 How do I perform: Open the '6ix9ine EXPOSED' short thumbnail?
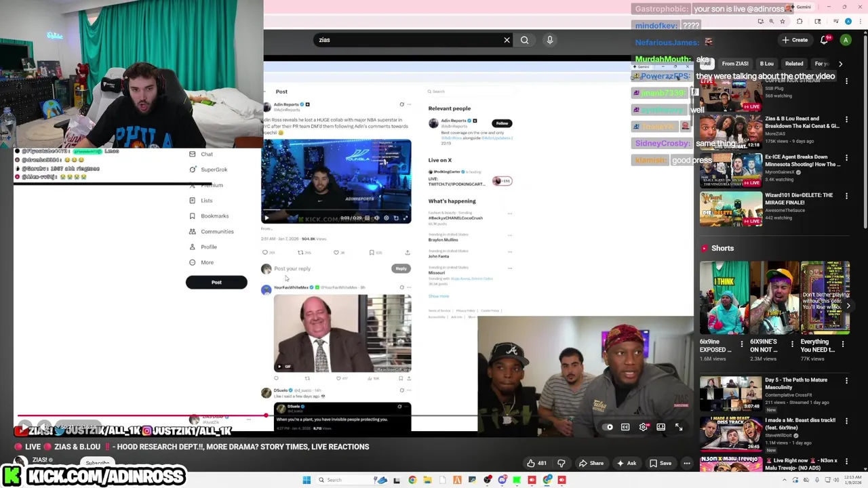[x=724, y=298]
